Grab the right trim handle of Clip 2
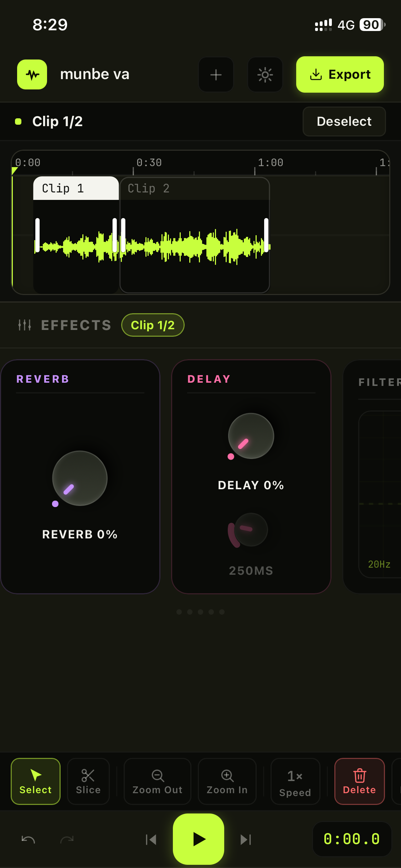This screenshot has width=401, height=868. (x=266, y=235)
